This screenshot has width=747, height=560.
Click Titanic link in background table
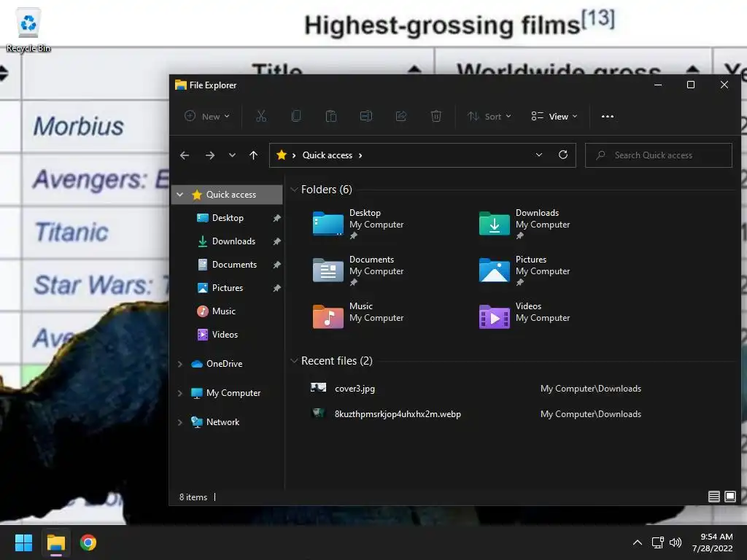tap(71, 233)
